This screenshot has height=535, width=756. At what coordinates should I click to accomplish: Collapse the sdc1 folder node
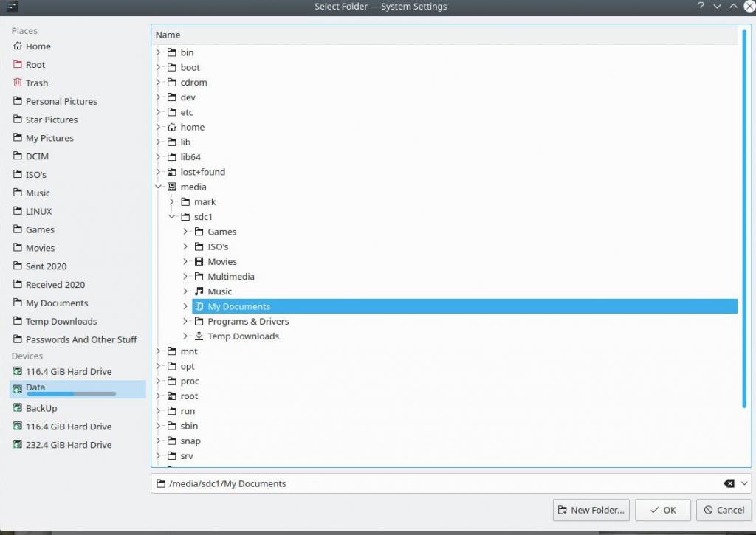pos(172,217)
